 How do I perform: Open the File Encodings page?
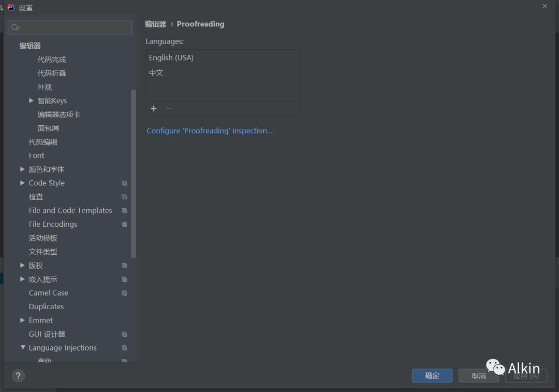click(53, 224)
